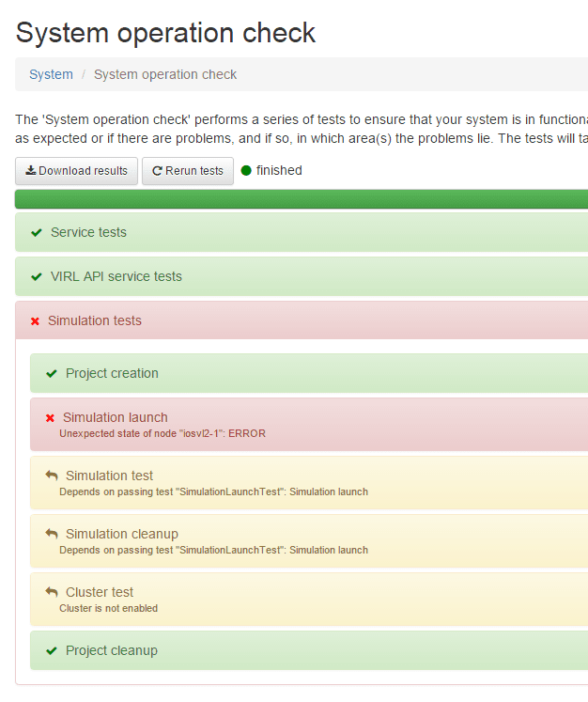Select dependency message under Simulation cleanup

[x=214, y=550]
